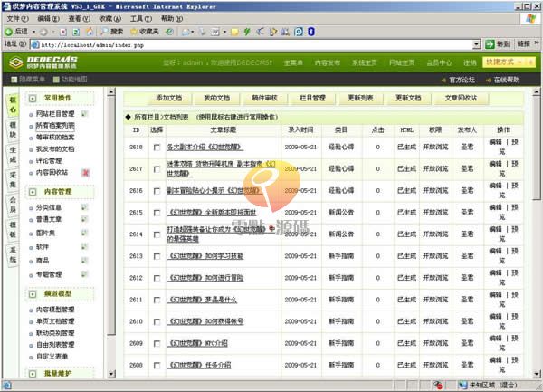Click the IE Forward arrow icon
The height and width of the screenshot is (392, 543).
coord(43,32)
